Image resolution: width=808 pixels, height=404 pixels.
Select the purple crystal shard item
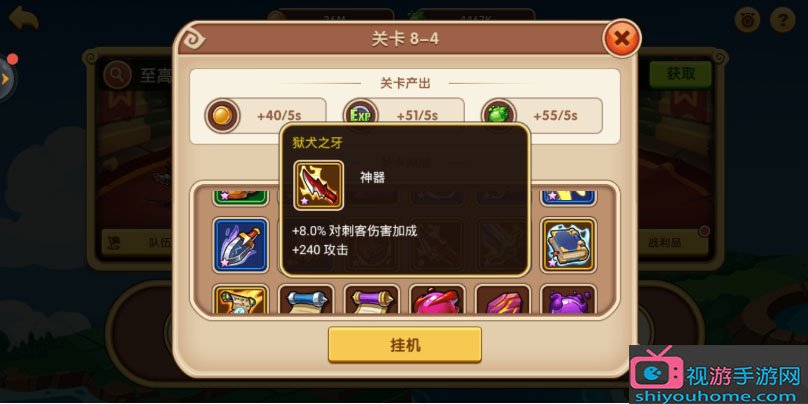503,300
